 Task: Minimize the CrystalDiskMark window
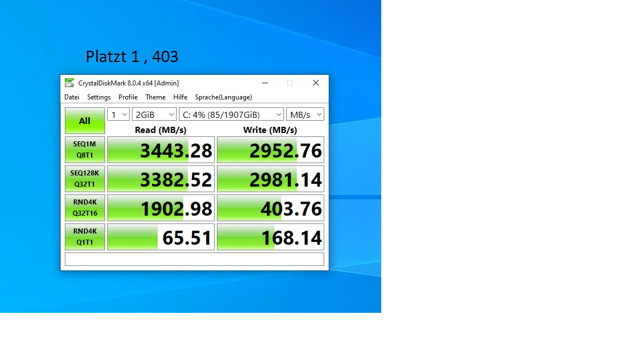(265, 83)
